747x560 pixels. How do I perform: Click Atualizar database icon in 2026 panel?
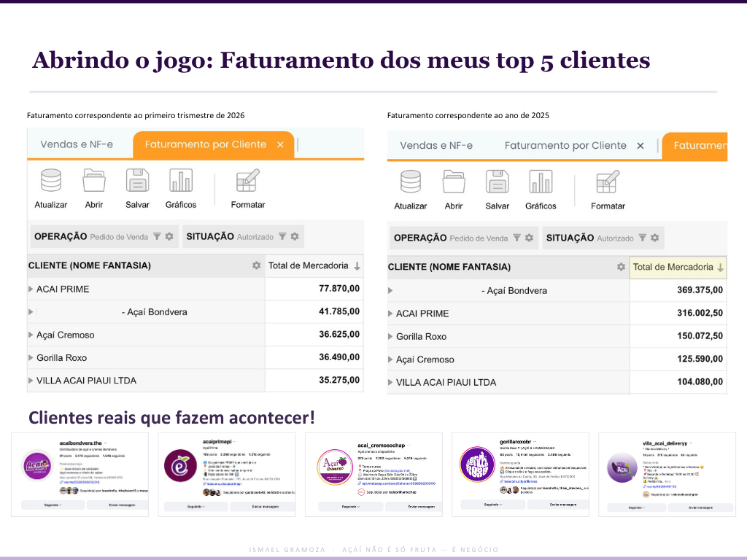[x=51, y=181]
